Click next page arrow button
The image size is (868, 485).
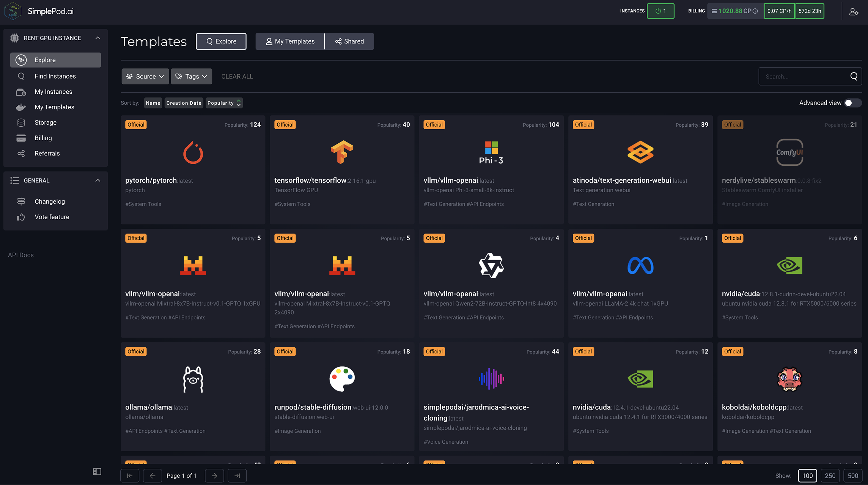tap(214, 476)
